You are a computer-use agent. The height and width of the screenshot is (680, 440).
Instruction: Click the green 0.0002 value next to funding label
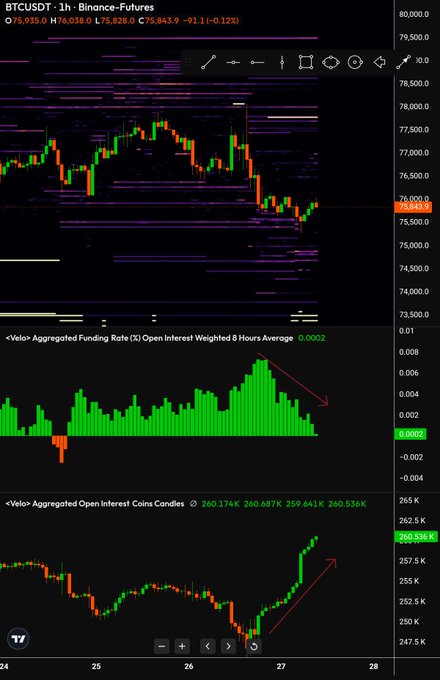tap(312, 338)
